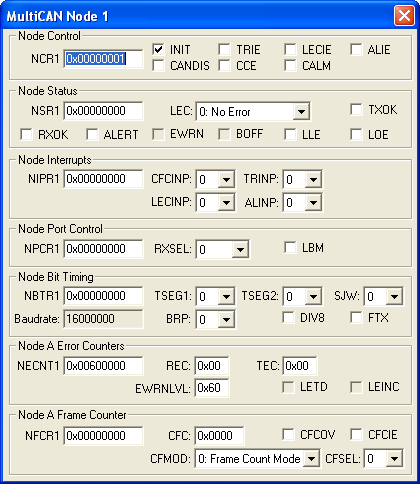
Task: Open the TSEG2 dropdown
Action: 302,296
